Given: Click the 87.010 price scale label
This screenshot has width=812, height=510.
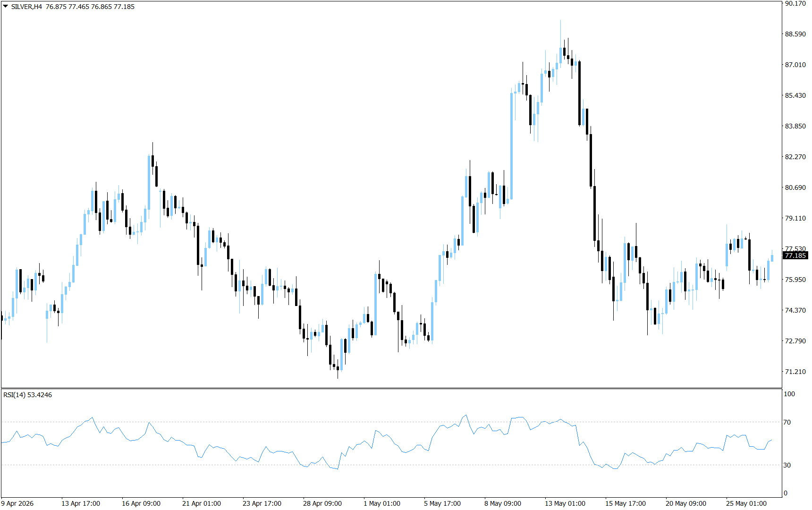Looking at the screenshot, I should (795, 65).
